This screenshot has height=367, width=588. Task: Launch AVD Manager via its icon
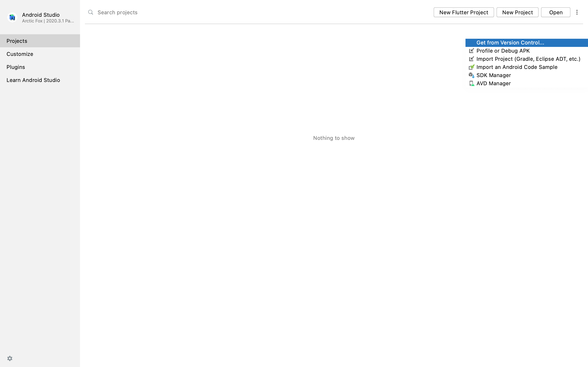pos(471,84)
